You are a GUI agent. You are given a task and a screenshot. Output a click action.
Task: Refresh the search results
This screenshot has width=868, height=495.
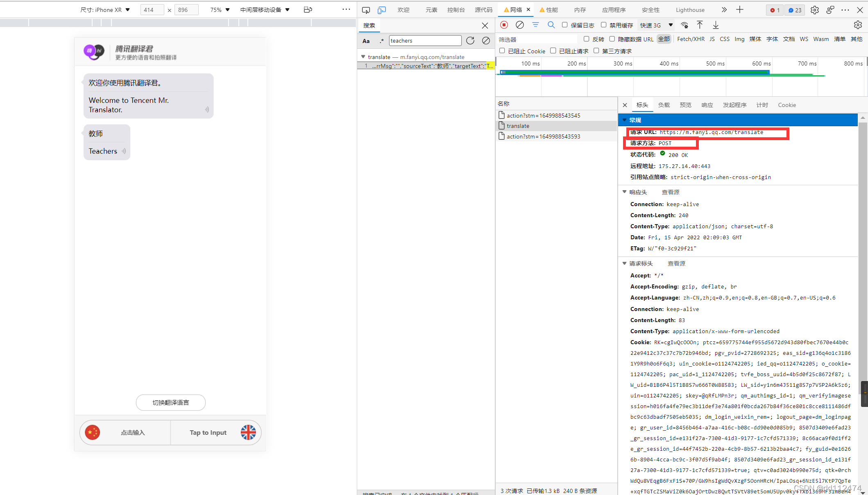pos(470,41)
